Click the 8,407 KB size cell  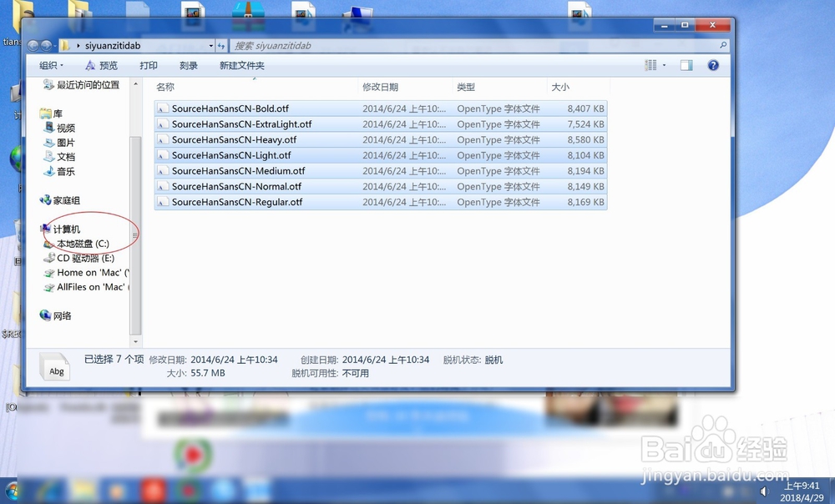pyautogui.click(x=585, y=108)
